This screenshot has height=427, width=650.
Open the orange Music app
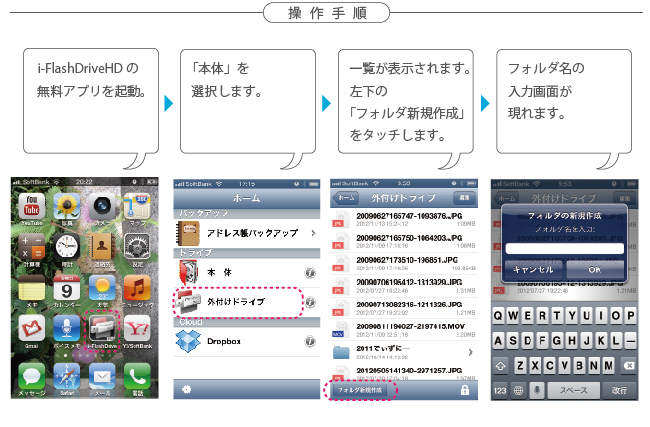(x=137, y=287)
